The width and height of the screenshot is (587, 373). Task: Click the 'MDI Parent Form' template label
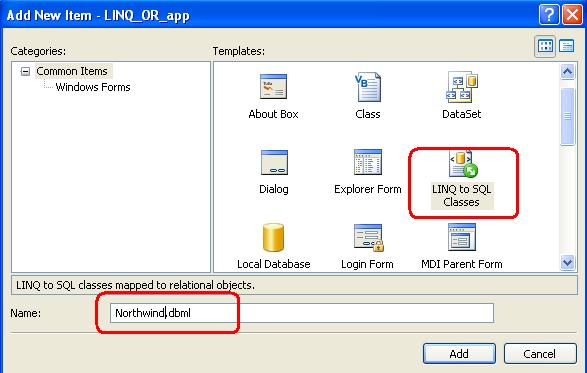pos(462,264)
